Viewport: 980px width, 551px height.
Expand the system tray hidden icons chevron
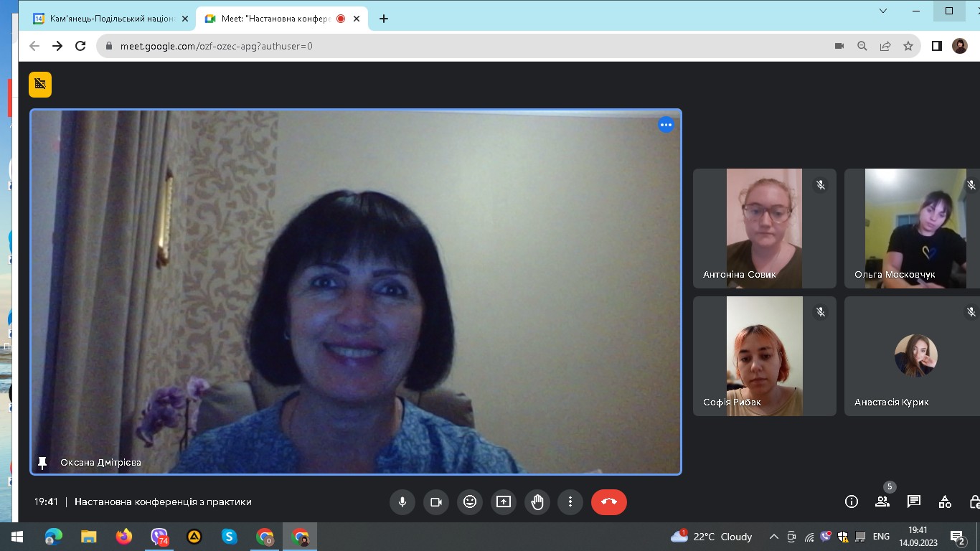point(773,537)
